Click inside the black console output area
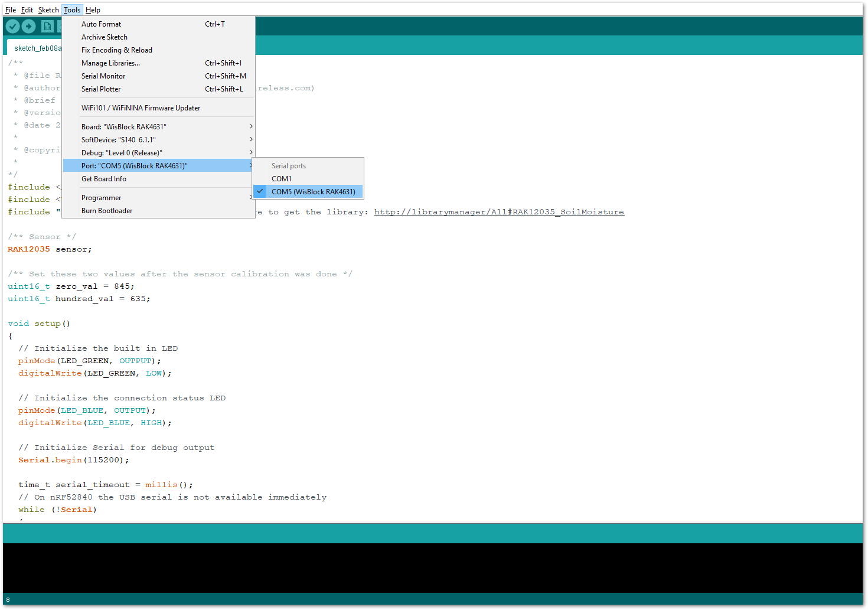868x610 pixels. point(433,568)
